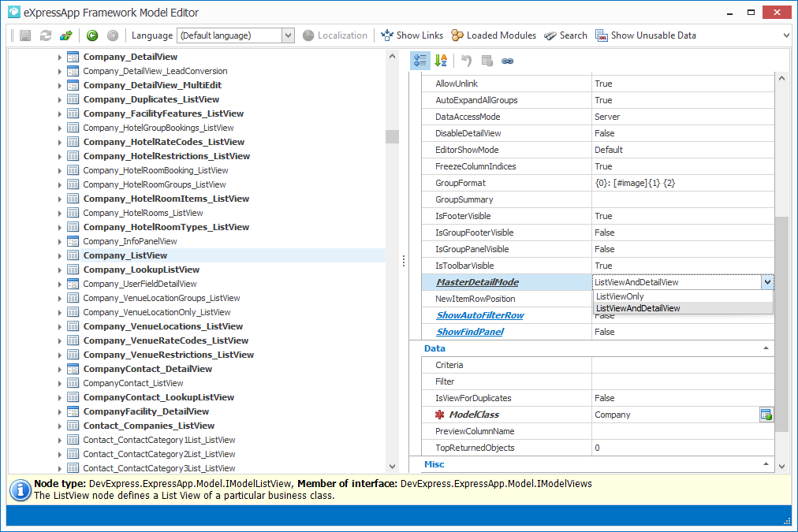Screen dimensions: 798x532
Task: Click the Company_VenueRateCodes_ListView node icon
Action: click(x=73, y=340)
